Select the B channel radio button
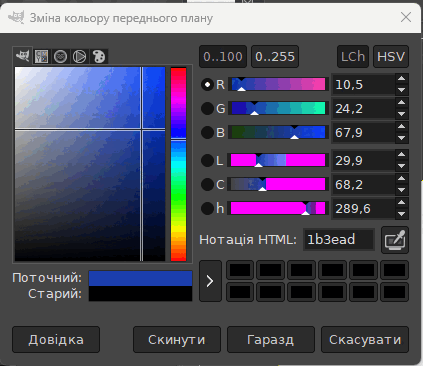The height and width of the screenshot is (366, 423). [x=207, y=133]
